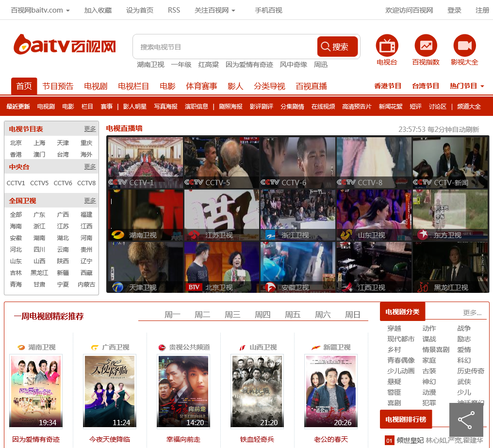Open the 安徽卫视 live thumbnail
Screen dimensions: 493x448
click(x=298, y=267)
